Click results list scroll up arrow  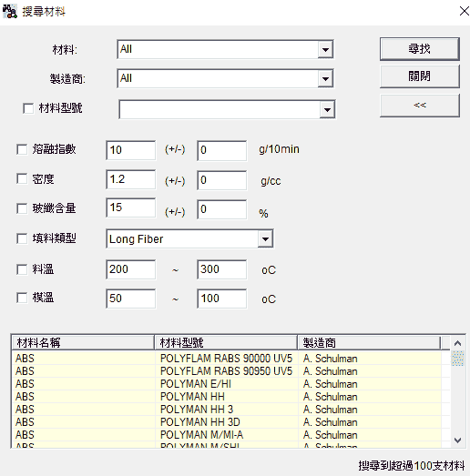[x=457, y=343]
